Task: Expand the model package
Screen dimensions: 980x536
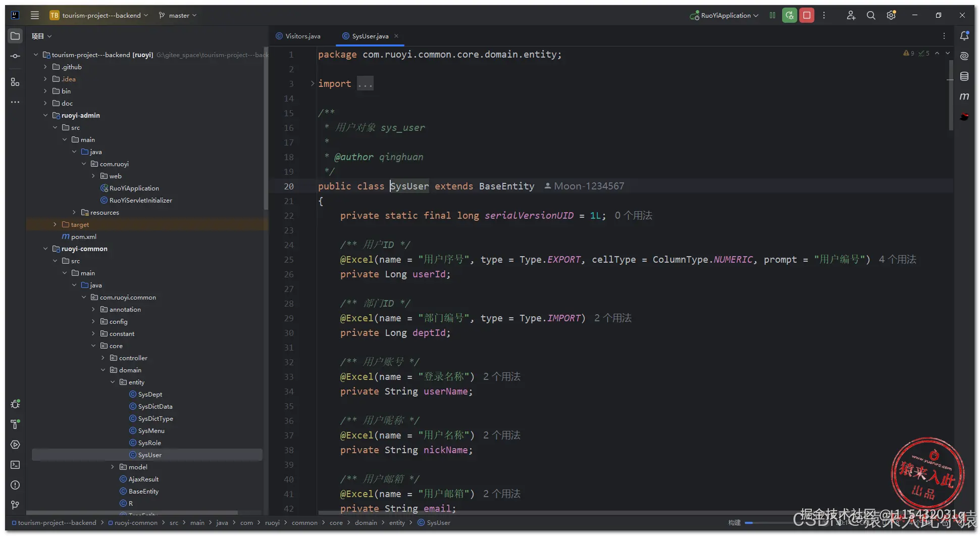Action: click(x=113, y=467)
